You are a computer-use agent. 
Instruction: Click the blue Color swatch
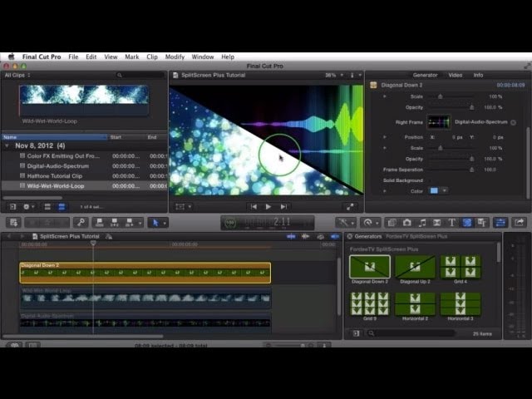click(434, 190)
